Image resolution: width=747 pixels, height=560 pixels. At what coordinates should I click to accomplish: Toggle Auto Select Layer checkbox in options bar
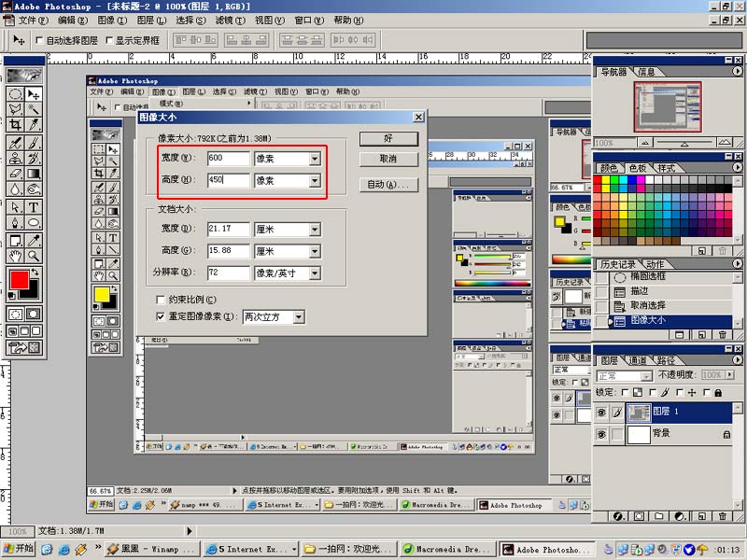(39, 40)
